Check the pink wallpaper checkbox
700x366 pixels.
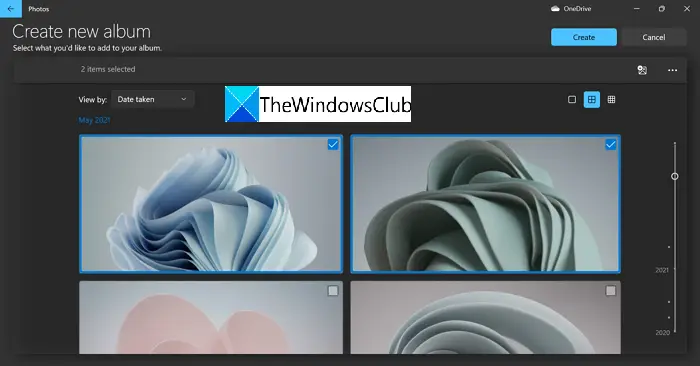click(333, 291)
